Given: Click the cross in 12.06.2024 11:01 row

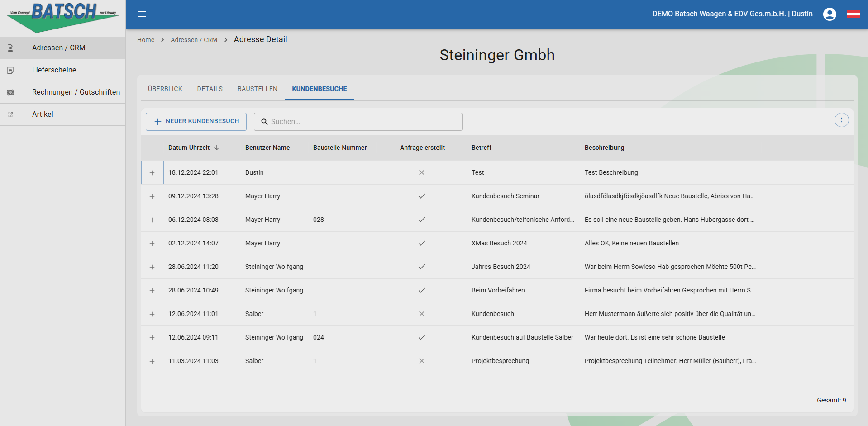Looking at the screenshot, I should click(422, 314).
